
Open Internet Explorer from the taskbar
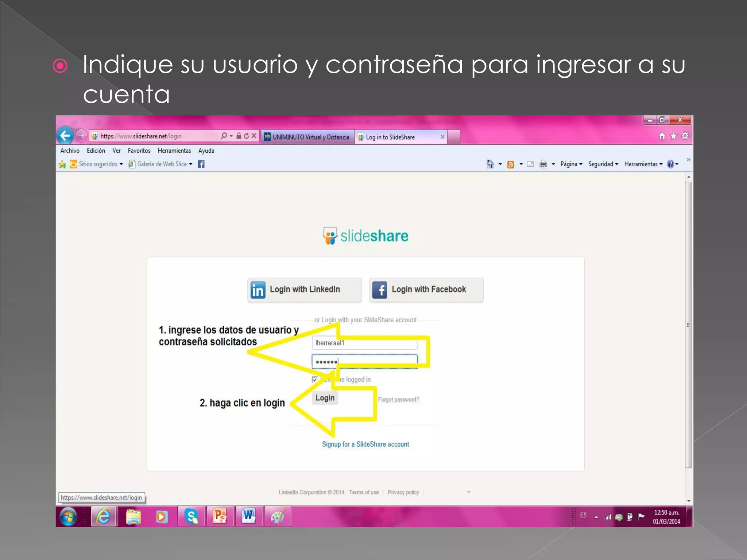click(104, 516)
